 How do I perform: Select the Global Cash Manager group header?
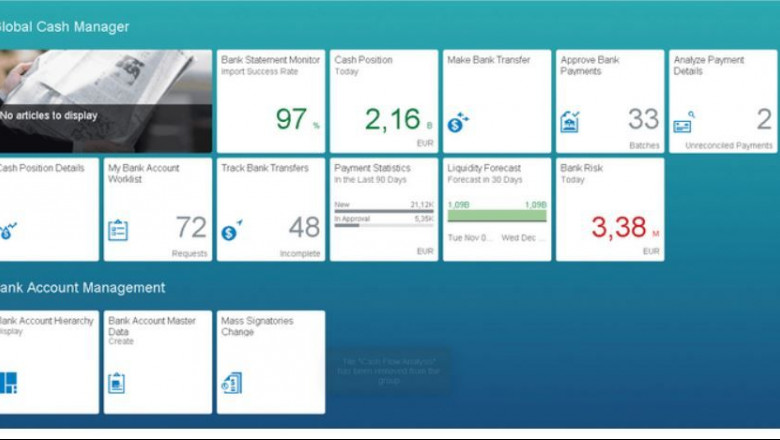tap(64, 27)
